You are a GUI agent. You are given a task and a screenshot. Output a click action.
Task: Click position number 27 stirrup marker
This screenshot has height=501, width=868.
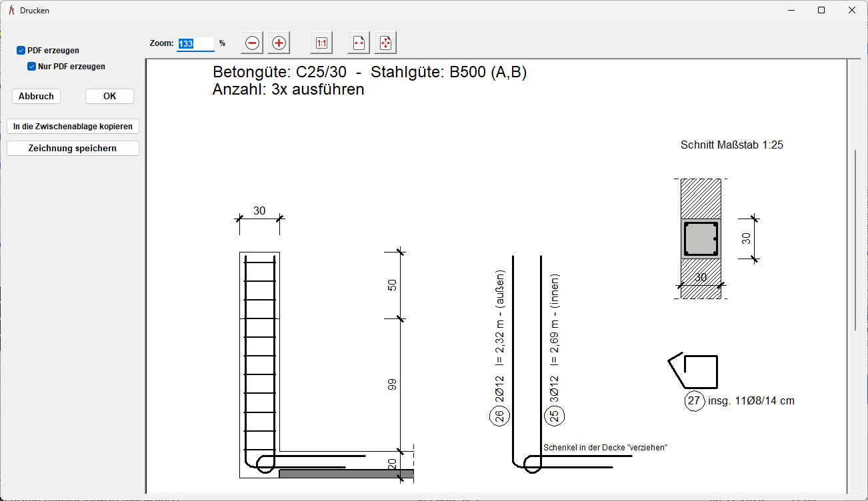693,401
